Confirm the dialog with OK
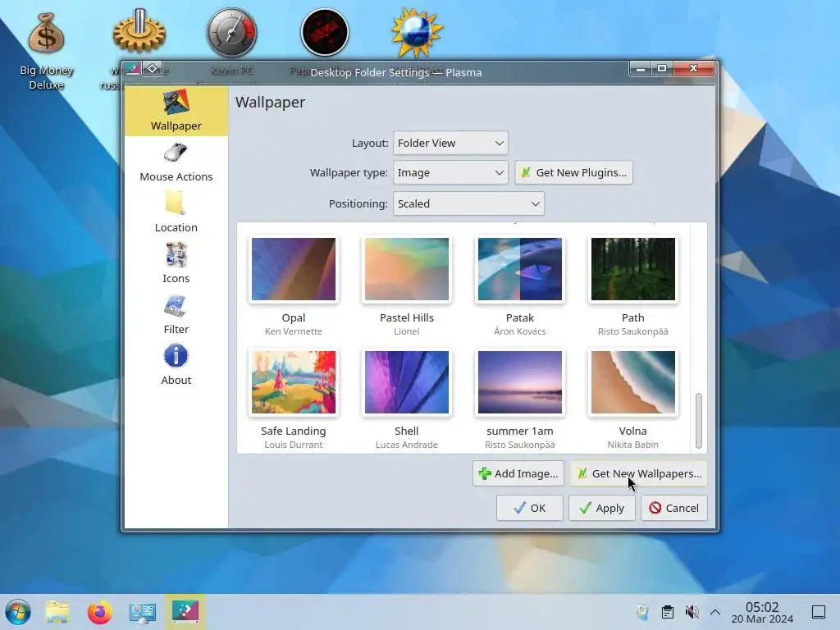The height and width of the screenshot is (630, 840). [529, 508]
